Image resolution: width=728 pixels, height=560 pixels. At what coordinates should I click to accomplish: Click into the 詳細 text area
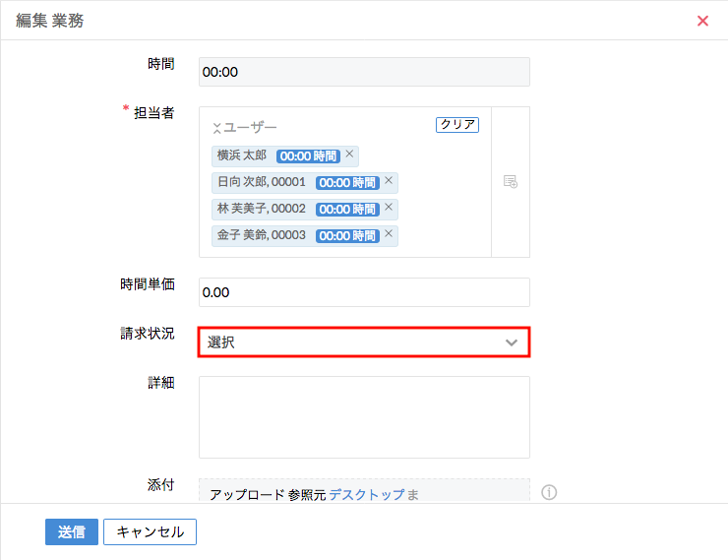point(364,416)
